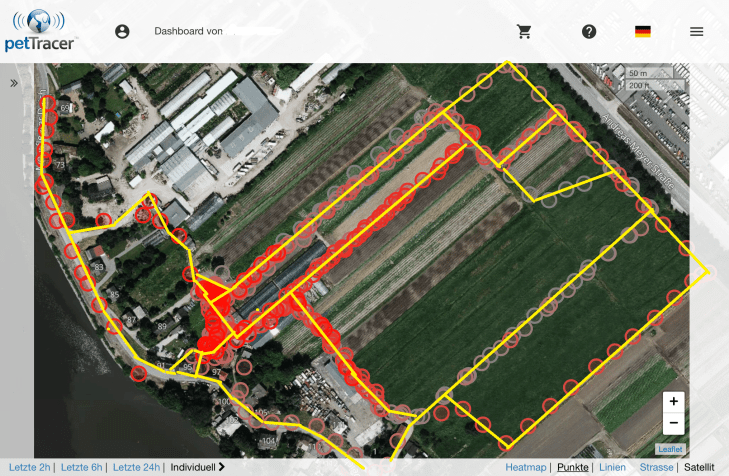This screenshot has width=729, height=476.
Task: Open the hamburger main menu
Action: [x=697, y=31]
